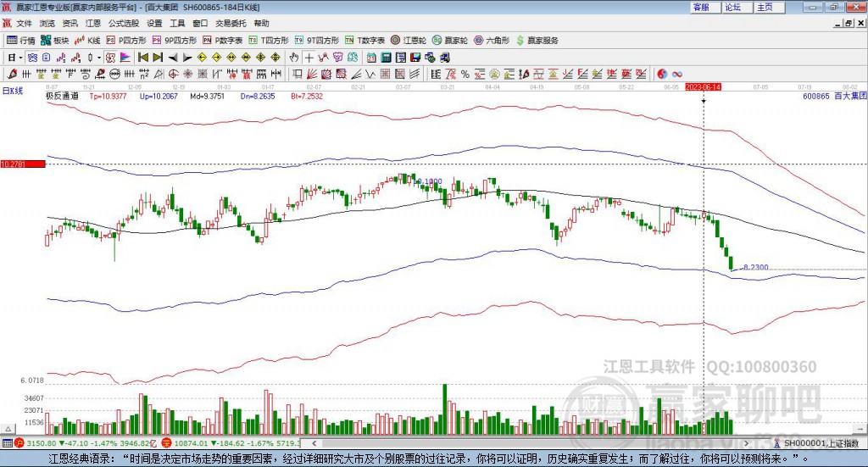Image resolution: width=868 pixels, height=467 pixels.
Task: Open the 行情 quotes view
Action: (21, 40)
